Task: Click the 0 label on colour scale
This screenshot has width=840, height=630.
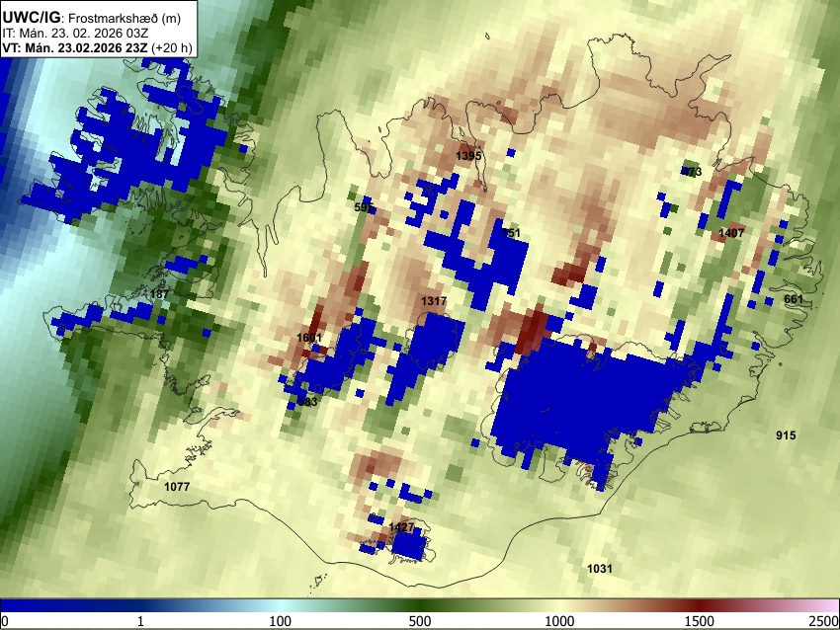Action: 4,621
